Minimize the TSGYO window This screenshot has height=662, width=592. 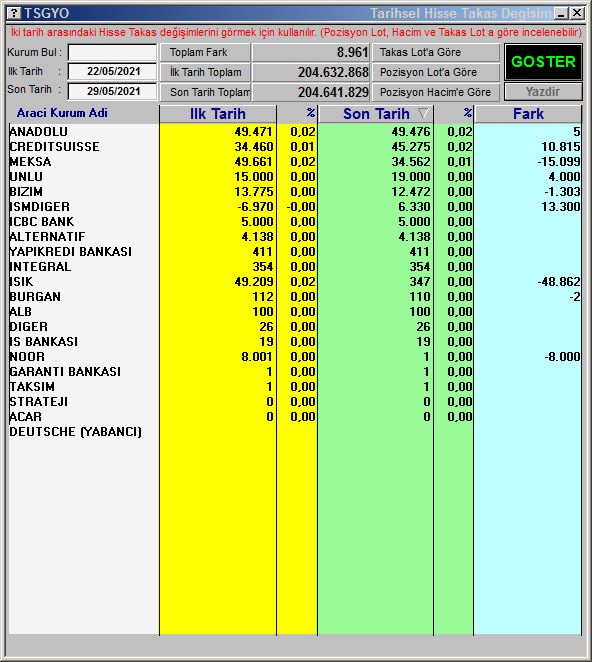(561, 14)
